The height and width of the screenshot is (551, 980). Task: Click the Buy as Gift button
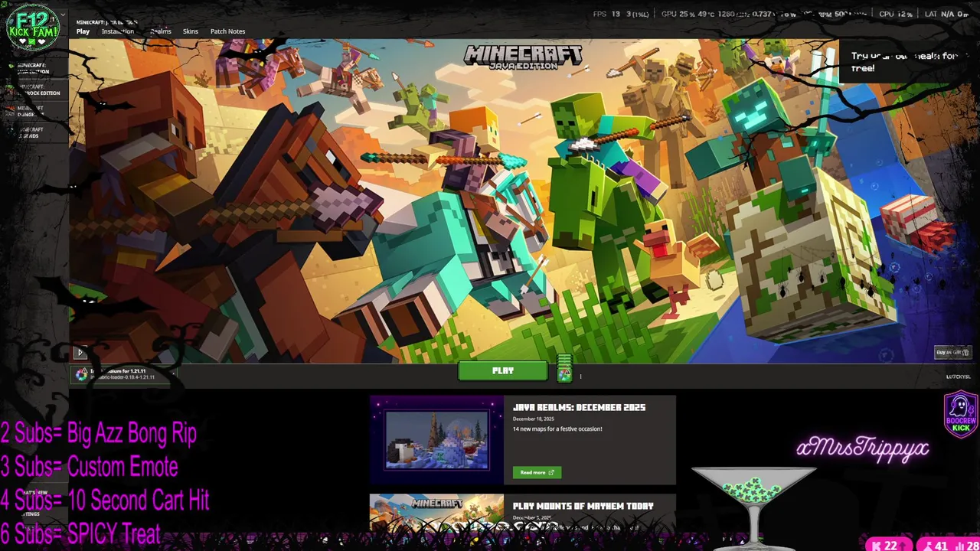coord(953,353)
